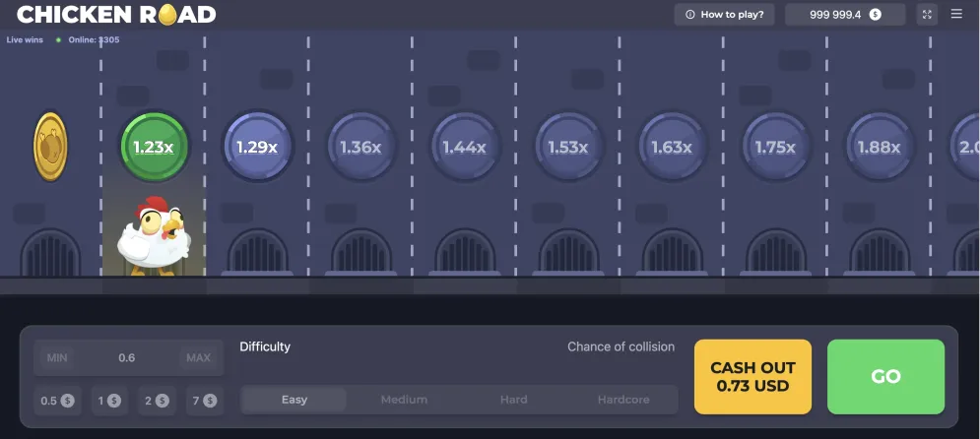The width and height of the screenshot is (980, 439).
Task: Choose the 0.5 quick bet chip
Action: [x=57, y=401]
